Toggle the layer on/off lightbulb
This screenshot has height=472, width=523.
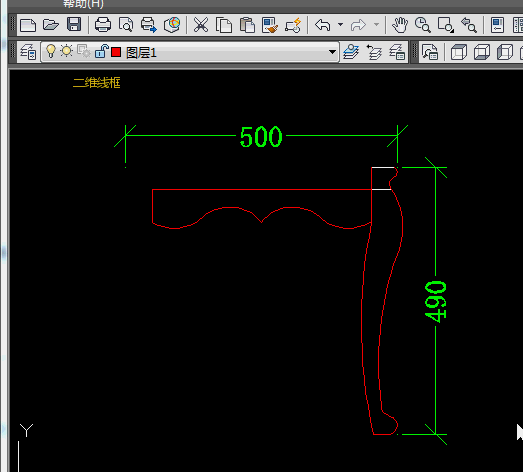click(51, 51)
